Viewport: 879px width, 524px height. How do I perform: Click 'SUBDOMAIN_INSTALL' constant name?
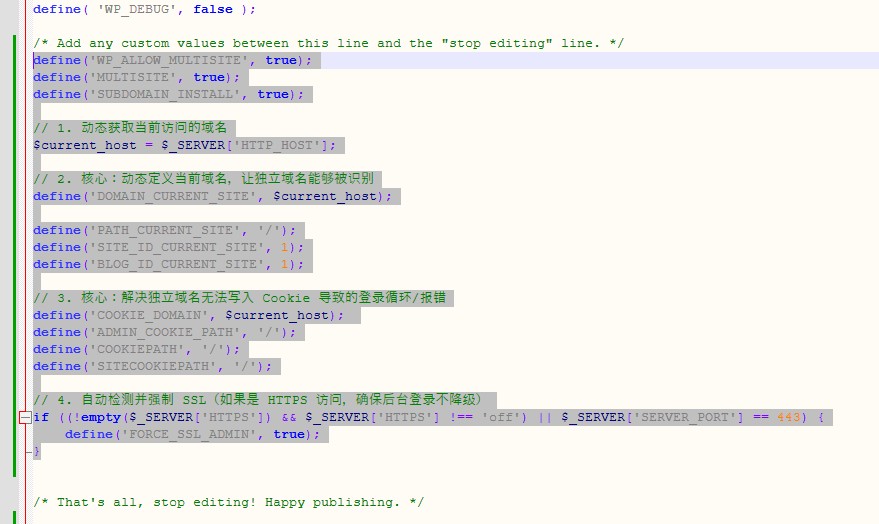[165, 94]
